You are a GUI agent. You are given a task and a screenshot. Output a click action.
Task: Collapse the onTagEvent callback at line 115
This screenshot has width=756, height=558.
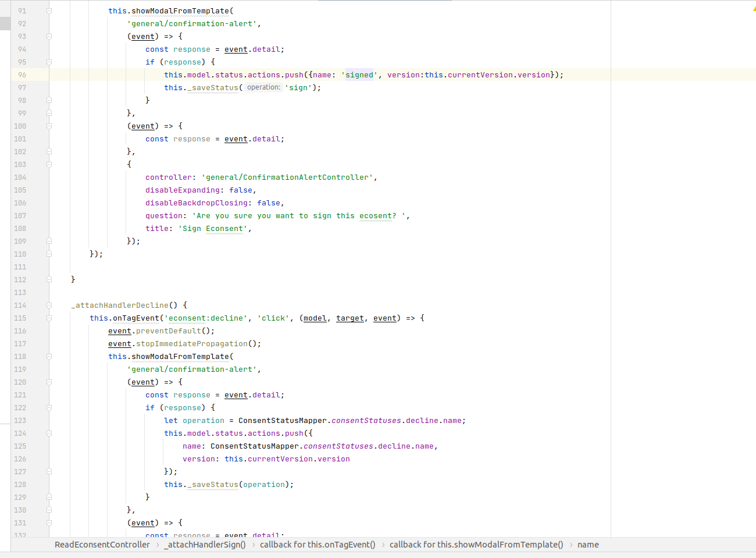(48, 318)
